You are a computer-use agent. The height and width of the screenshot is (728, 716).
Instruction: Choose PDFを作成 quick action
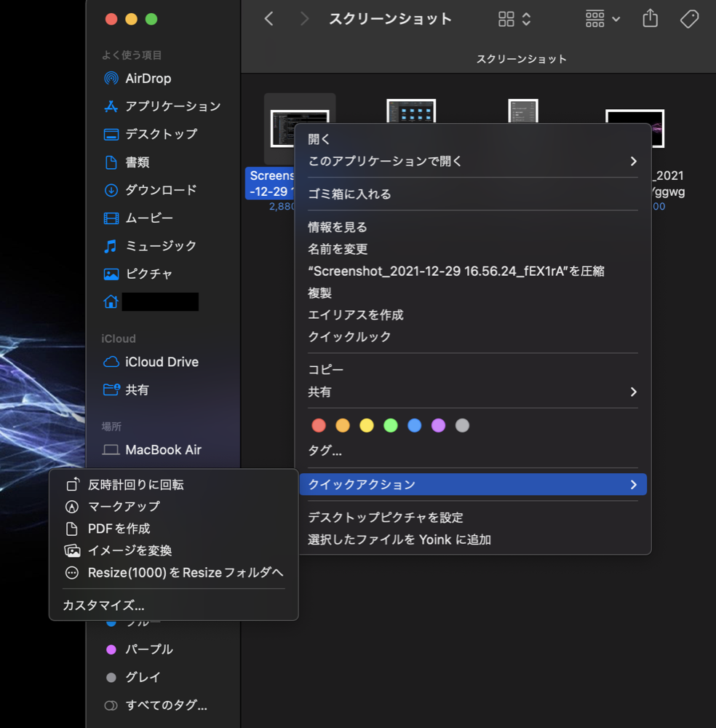point(174,529)
